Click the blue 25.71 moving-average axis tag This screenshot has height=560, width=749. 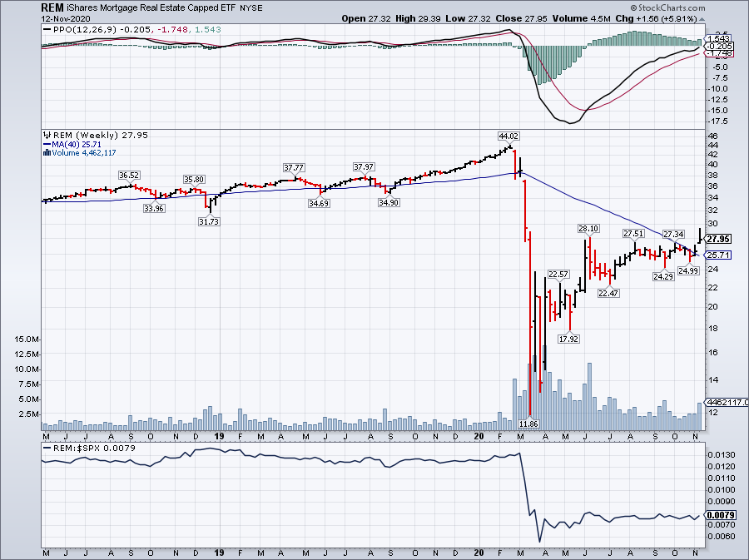[718, 255]
